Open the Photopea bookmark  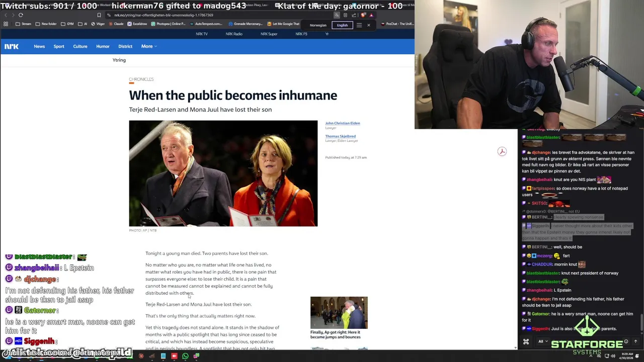pyautogui.click(x=168, y=24)
